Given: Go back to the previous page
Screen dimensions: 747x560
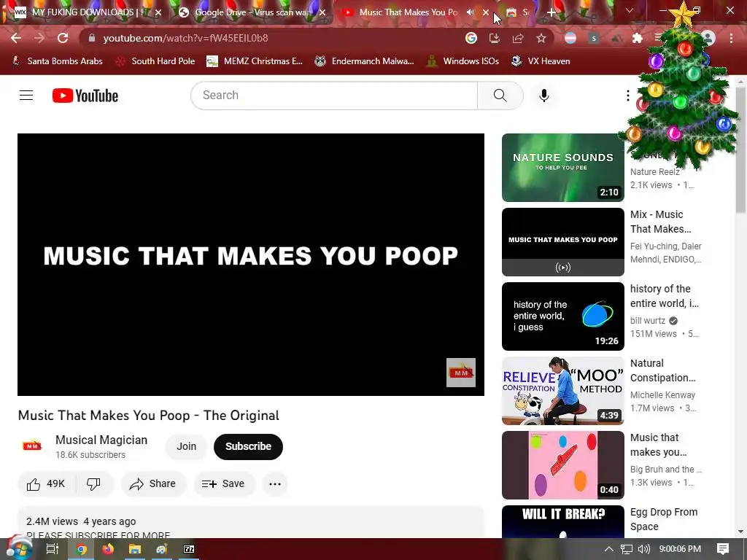Looking at the screenshot, I should tap(16, 38).
